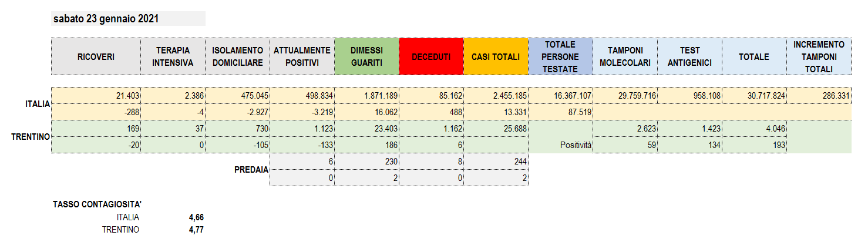Screen dimensions: 868x252
Task: Click the RICOVERI column header
Action: click(96, 57)
